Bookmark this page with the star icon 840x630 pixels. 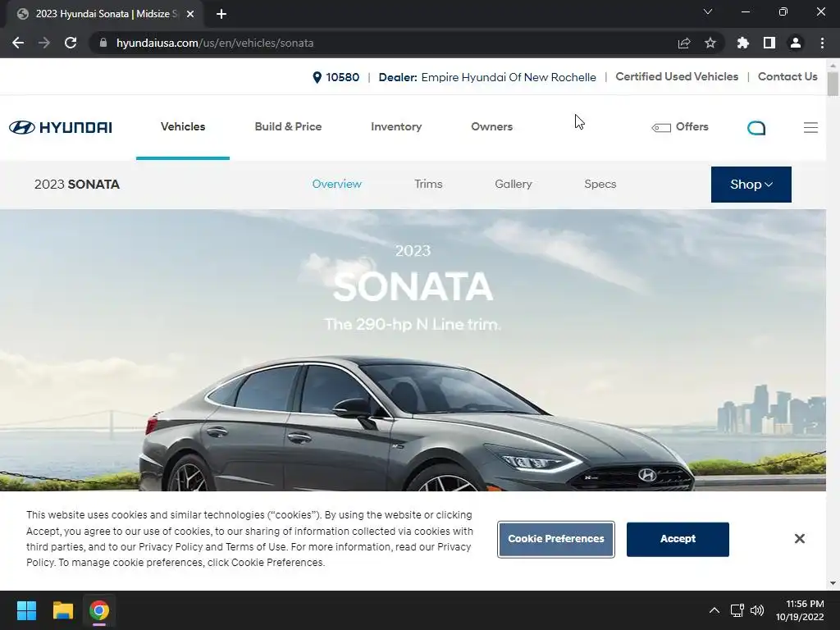pos(710,43)
